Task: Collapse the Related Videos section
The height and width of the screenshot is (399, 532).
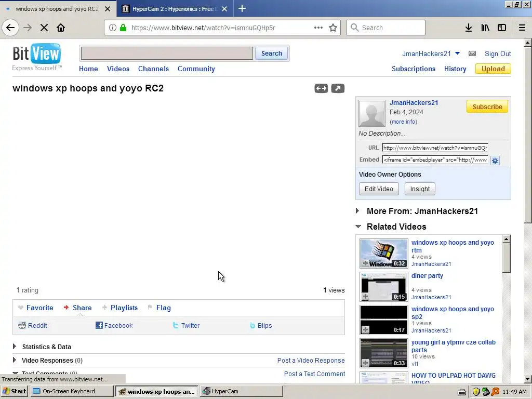Action: pos(358,227)
